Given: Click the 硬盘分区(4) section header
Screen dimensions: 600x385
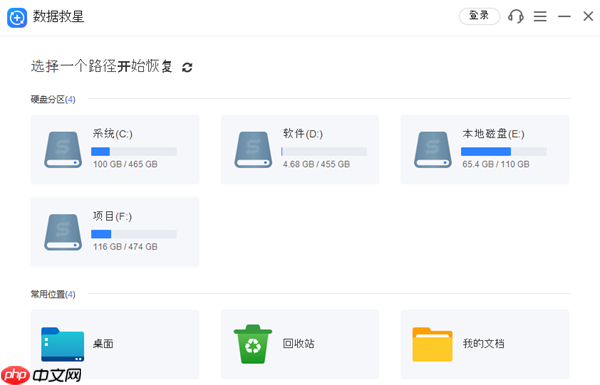Looking at the screenshot, I should pyautogui.click(x=53, y=100).
